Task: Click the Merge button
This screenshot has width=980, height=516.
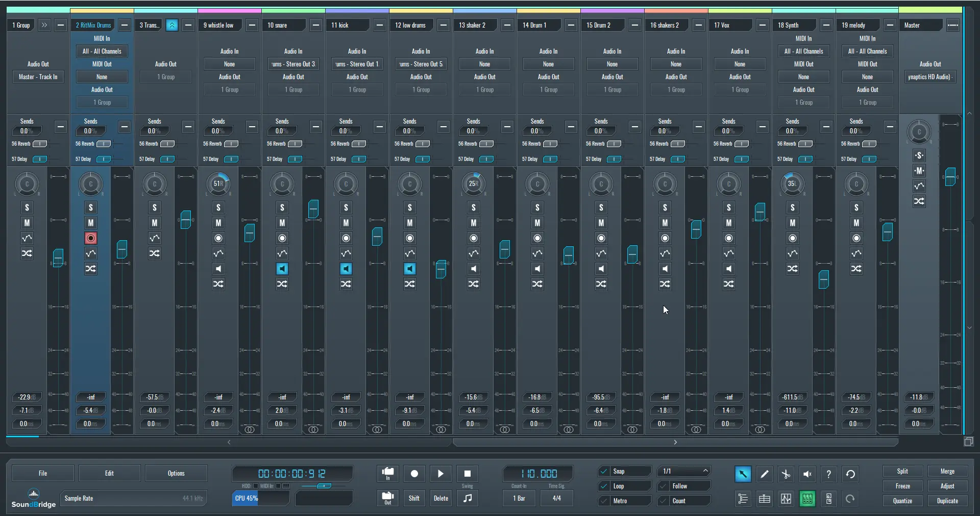Action: point(947,472)
